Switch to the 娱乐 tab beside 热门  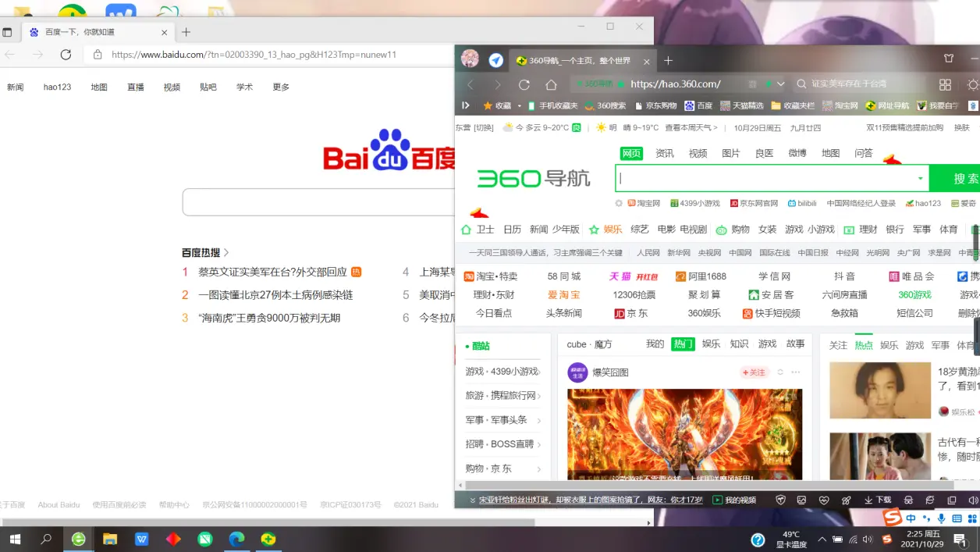coord(712,344)
